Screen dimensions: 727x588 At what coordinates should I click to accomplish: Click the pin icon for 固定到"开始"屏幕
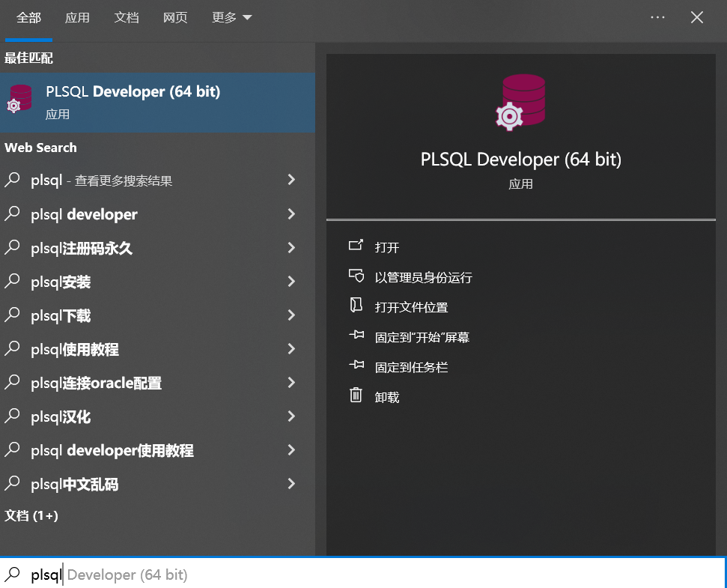(x=356, y=334)
